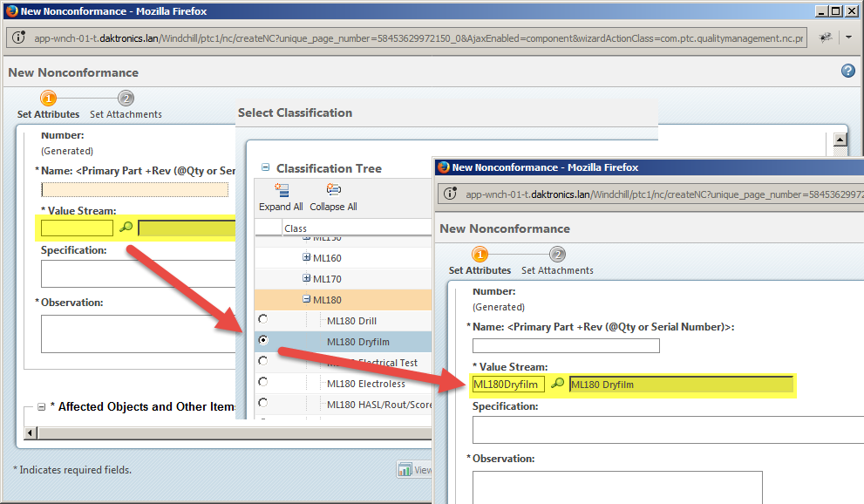Open the toolbar overflow dropdown arrow in back window
The height and width of the screenshot is (504, 864).
click(x=848, y=37)
